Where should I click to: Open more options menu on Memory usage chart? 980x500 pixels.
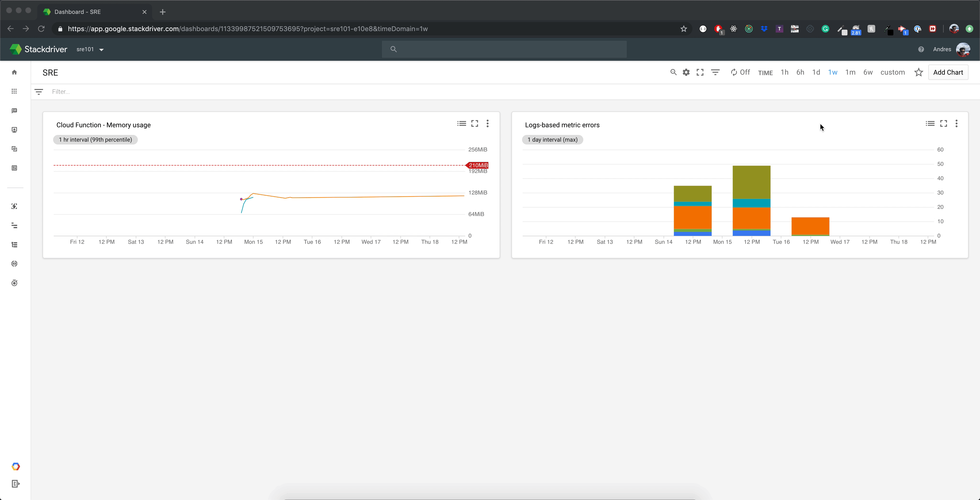pyautogui.click(x=487, y=124)
